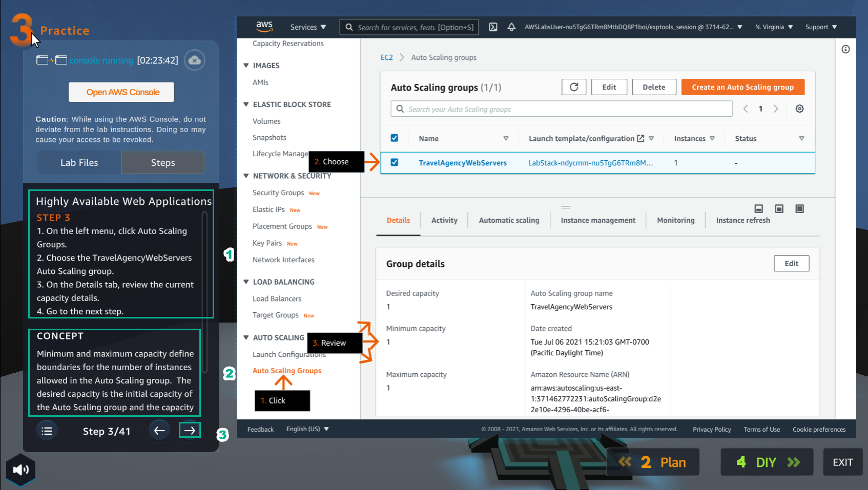868x490 pixels.
Task: Switch to the Steps tab
Action: pyautogui.click(x=163, y=162)
